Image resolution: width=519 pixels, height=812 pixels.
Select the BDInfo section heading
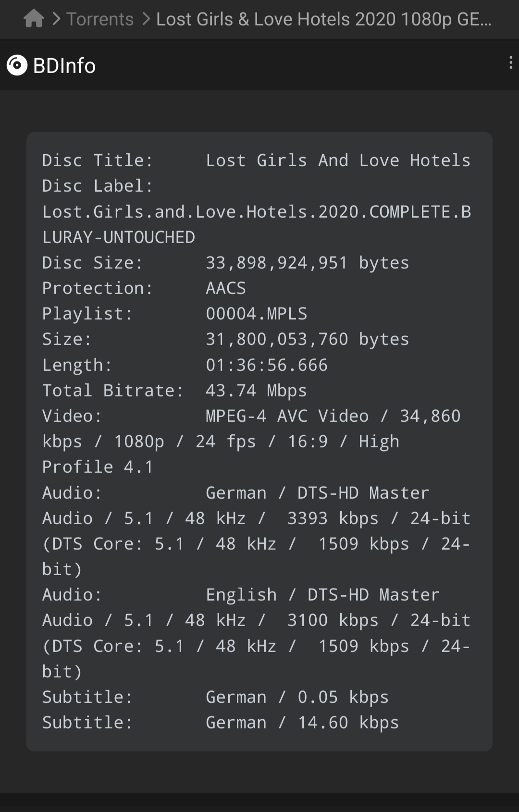[64, 65]
